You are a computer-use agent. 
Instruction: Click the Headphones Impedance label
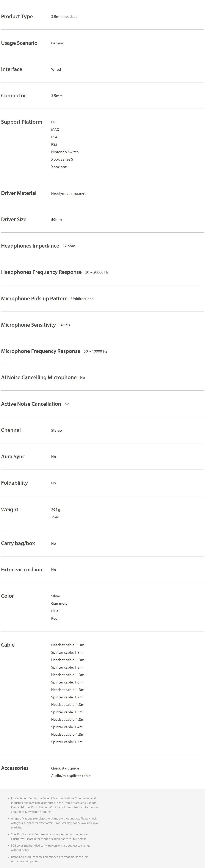[30, 246]
